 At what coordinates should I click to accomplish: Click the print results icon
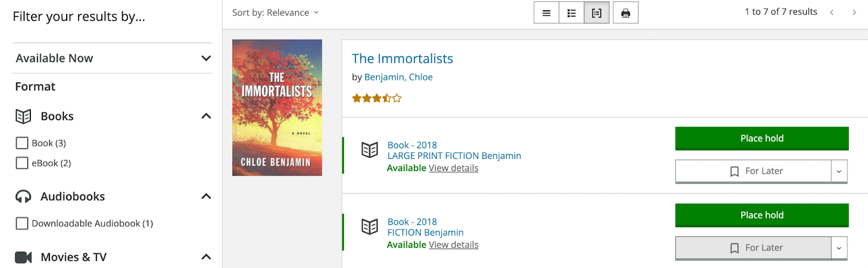click(x=626, y=13)
